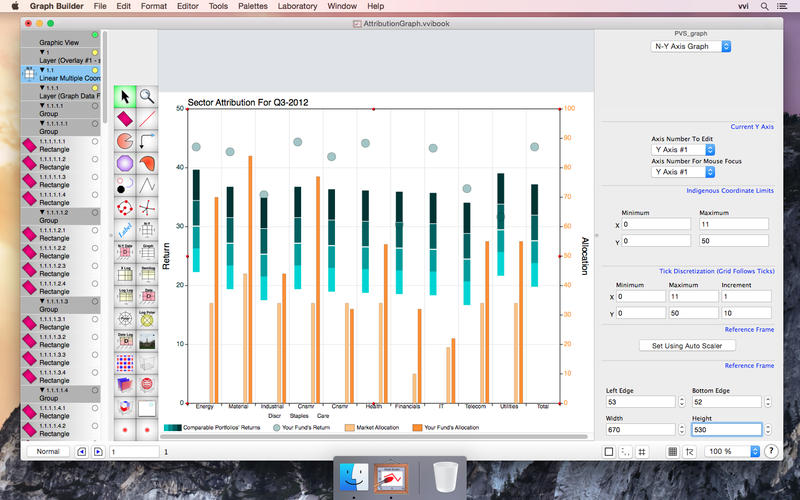Screen dimensions: 800x500
Task: Select the arrow pointer tool
Action: (x=125, y=97)
